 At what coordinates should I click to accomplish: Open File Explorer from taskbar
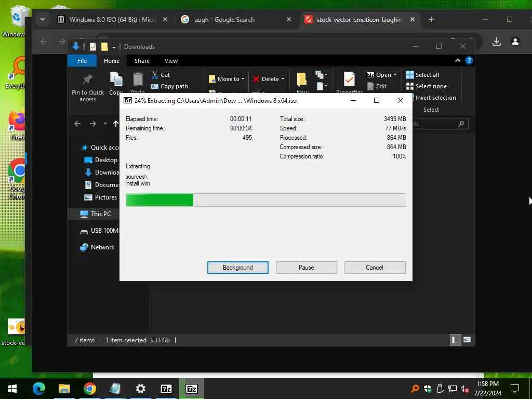[64, 389]
